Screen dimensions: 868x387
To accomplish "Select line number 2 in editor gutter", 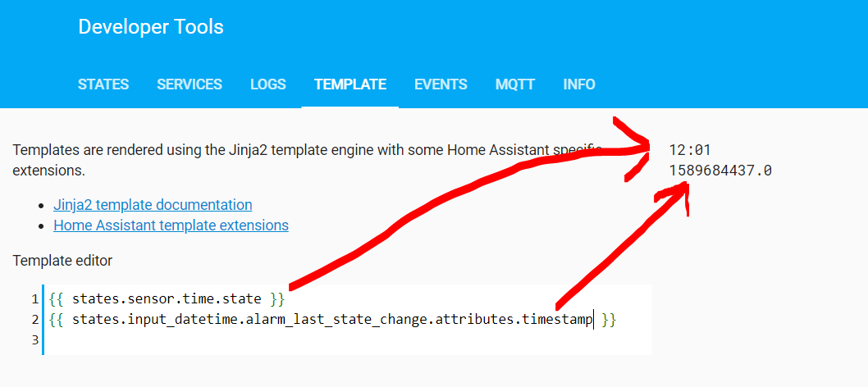I will 35,320.
